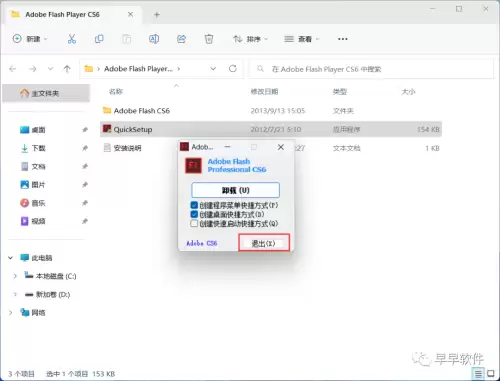Screen dimensions: 500x381
Task: Click the Flash Fl logo in installer dialog
Action: tap(193, 165)
